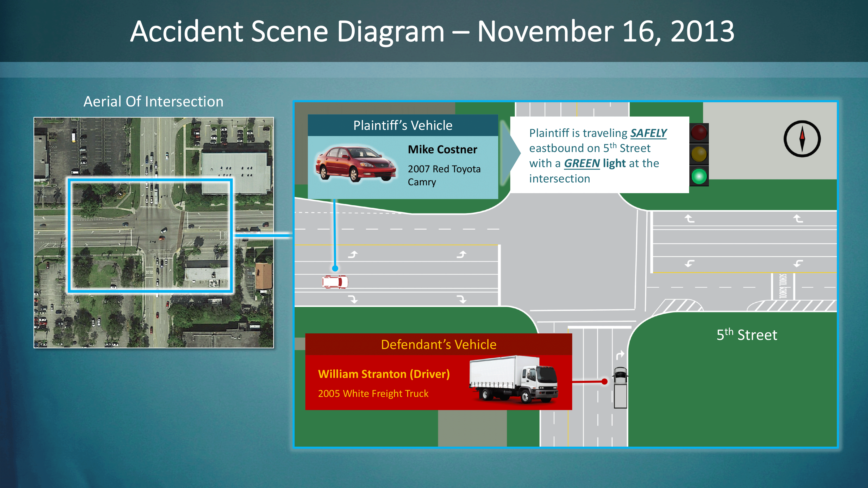Click the right-turn arrow ahead of the truck
This screenshot has width=868, height=488.
click(620, 355)
